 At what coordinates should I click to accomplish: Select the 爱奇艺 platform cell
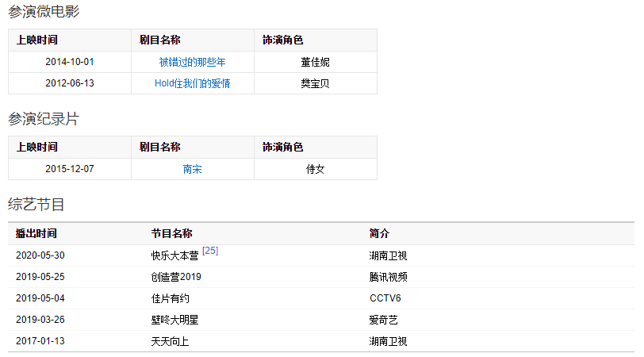tap(383, 320)
